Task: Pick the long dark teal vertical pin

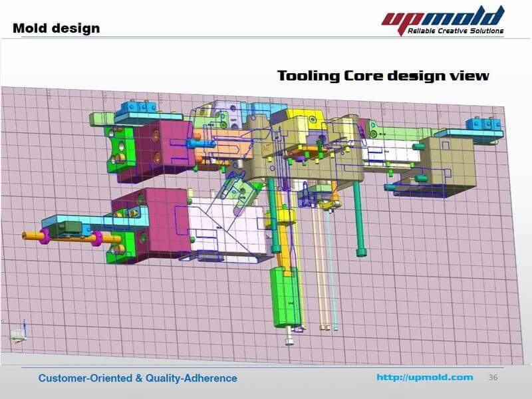Action: 359,218
